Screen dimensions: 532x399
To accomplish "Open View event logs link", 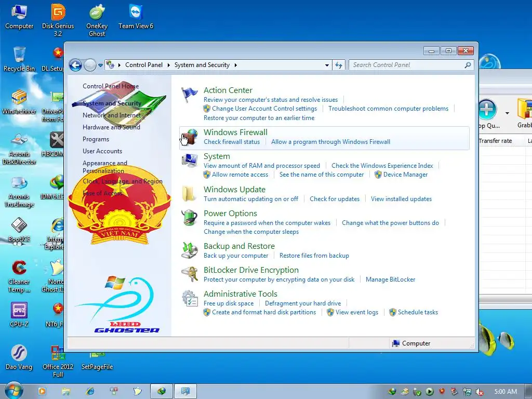I will point(357,312).
